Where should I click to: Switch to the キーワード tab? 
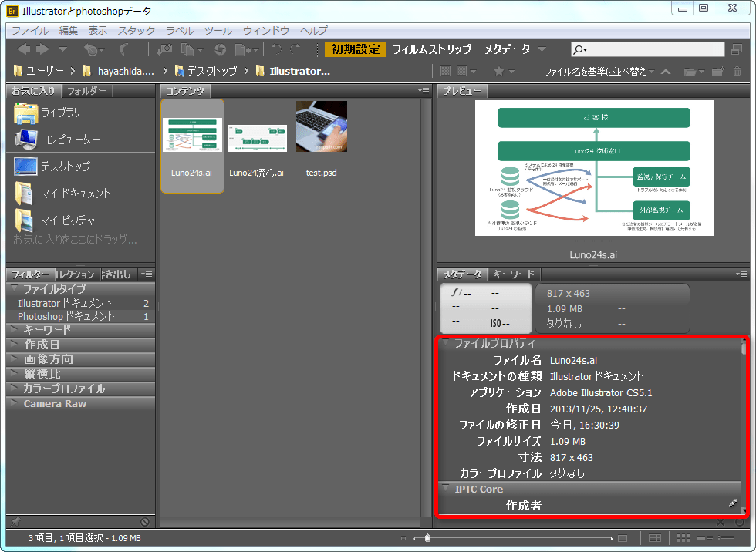pyautogui.click(x=514, y=274)
